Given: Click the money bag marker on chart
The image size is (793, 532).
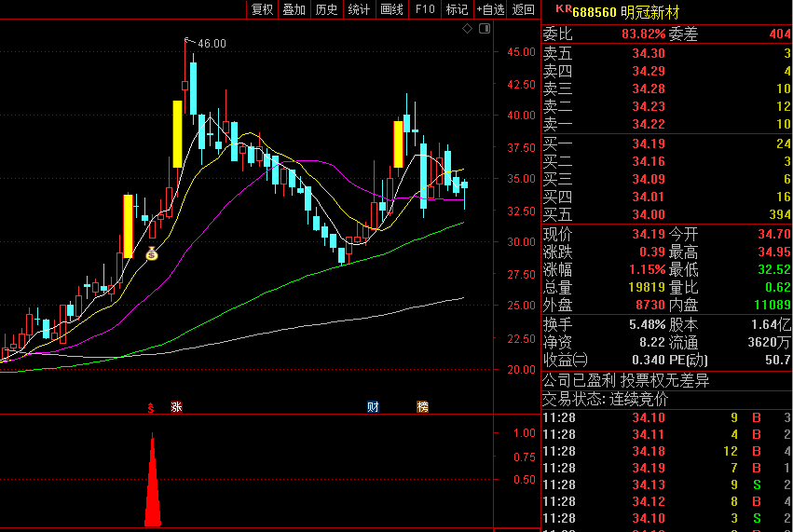Looking at the screenshot, I should click(x=152, y=253).
